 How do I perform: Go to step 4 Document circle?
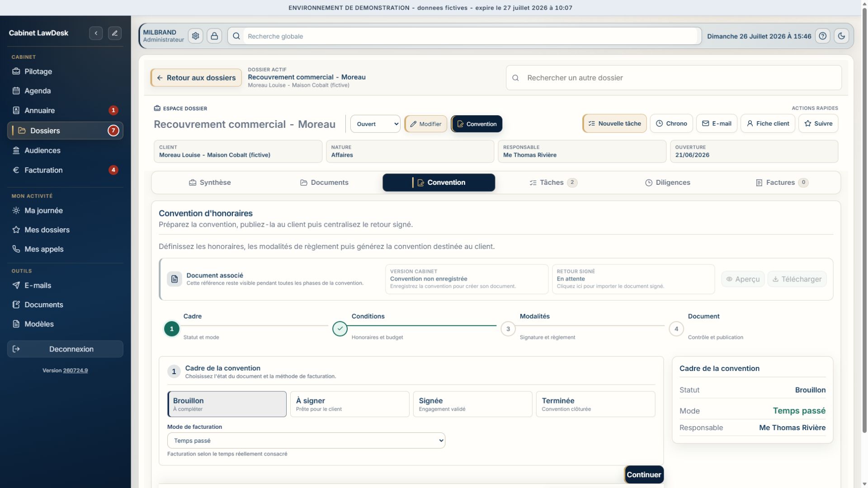(x=676, y=329)
